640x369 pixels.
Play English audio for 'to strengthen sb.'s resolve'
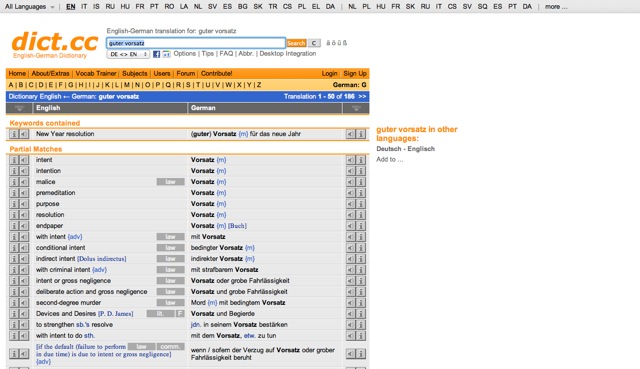pos(24,325)
